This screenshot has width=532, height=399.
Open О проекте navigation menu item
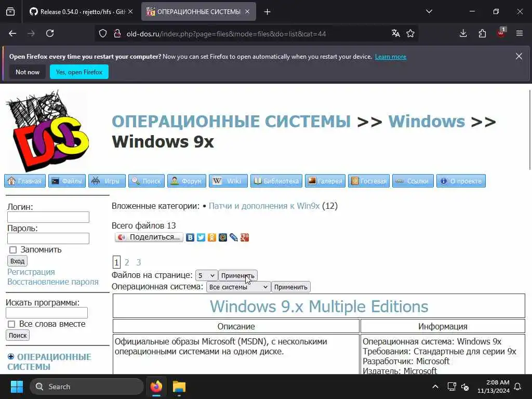point(461,181)
